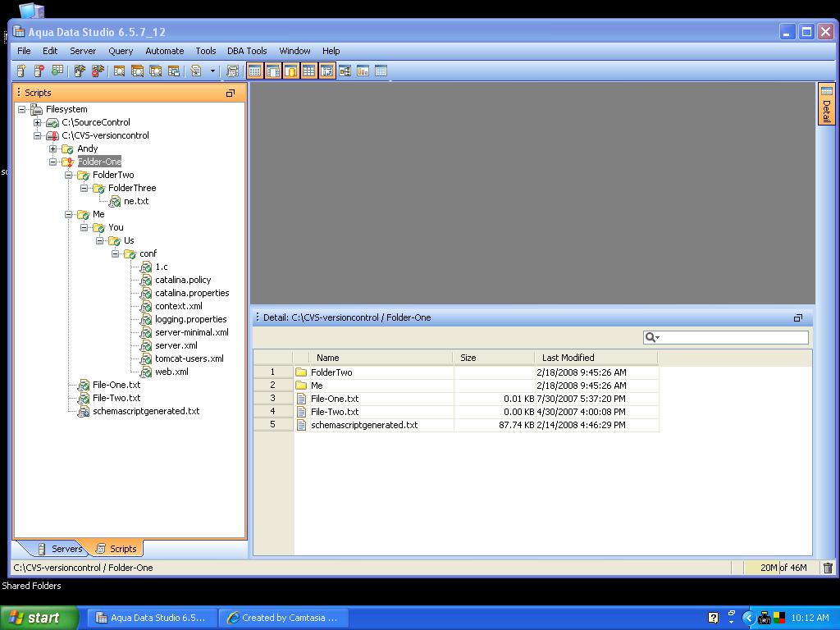The height and width of the screenshot is (630, 840).
Task: Click the Windows start button
Action: pos(39,618)
